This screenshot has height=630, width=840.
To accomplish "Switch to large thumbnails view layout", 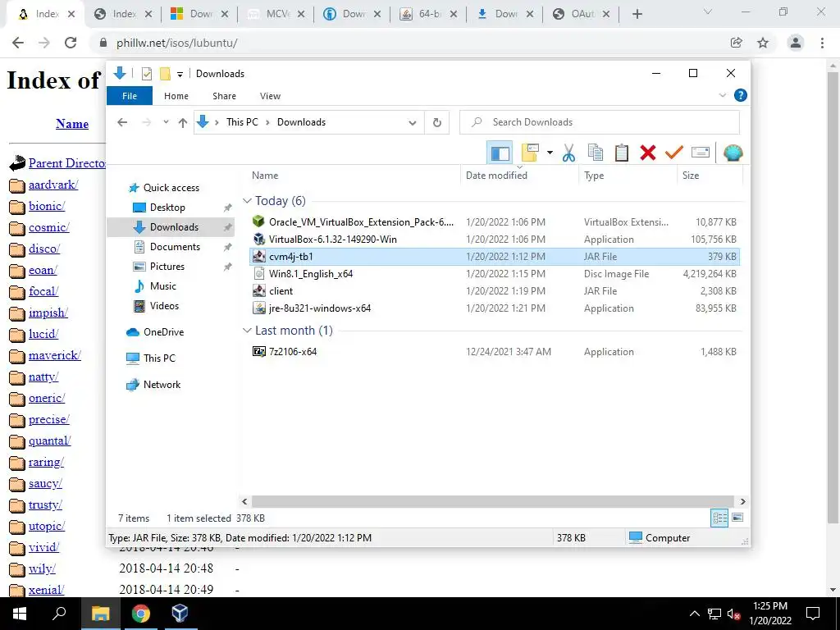I will [x=737, y=518].
